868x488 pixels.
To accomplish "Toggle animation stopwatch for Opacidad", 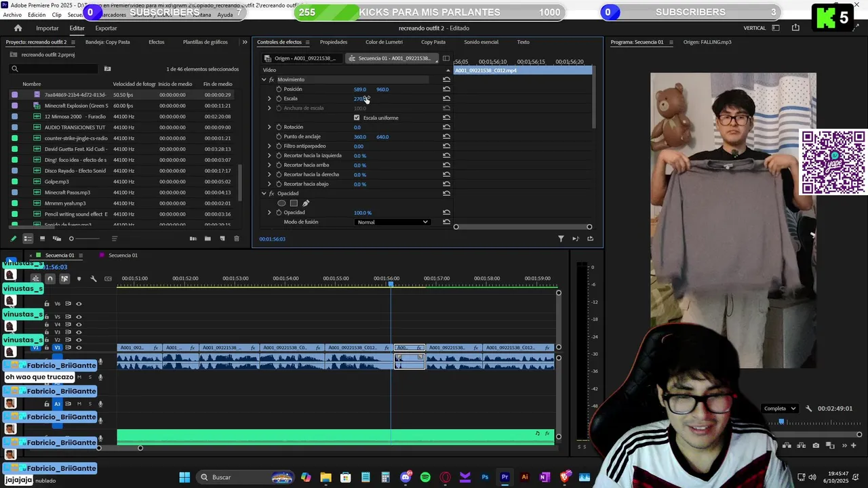I will (278, 212).
